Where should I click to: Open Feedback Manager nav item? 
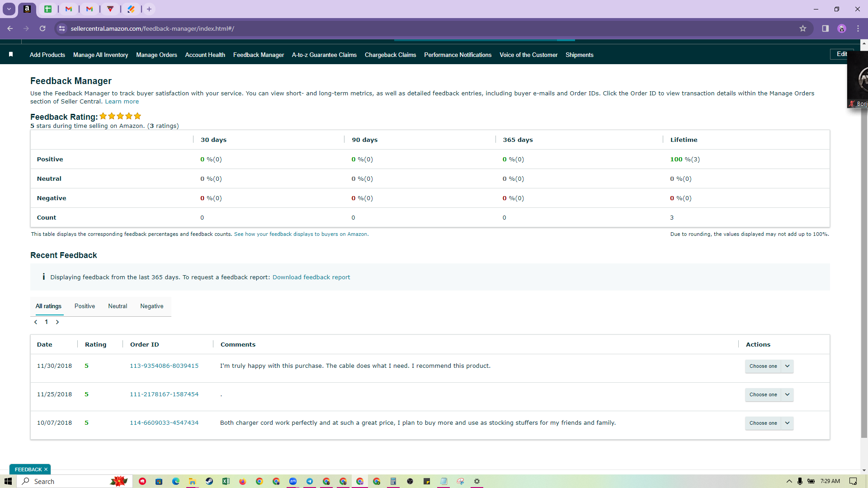259,55
